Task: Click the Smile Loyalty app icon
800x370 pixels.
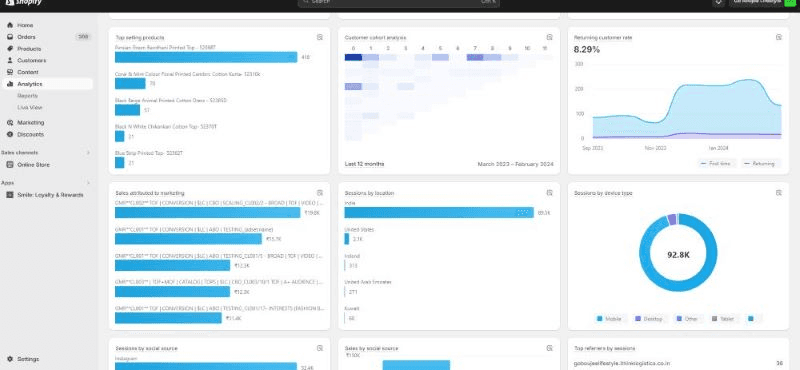Action: [x=10, y=195]
